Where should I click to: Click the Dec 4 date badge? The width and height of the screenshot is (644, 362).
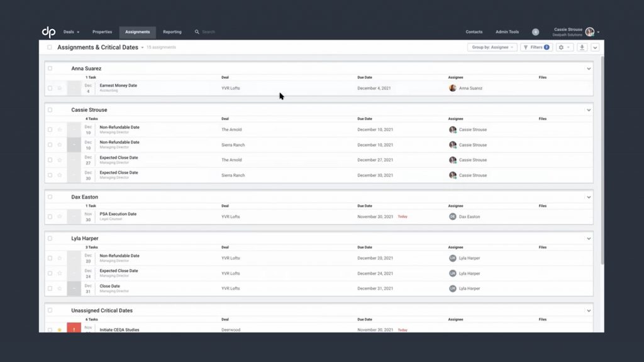coord(88,88)
